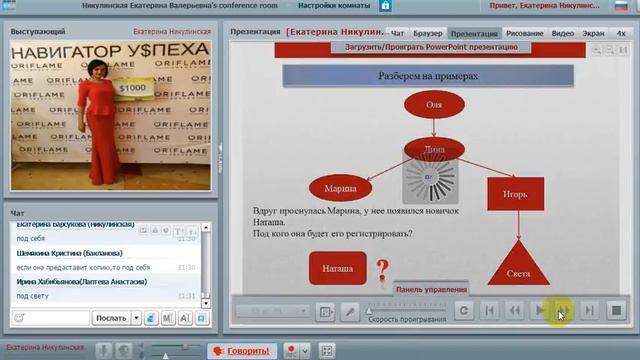Screen dimensions: 640x360
Task: Click Загрузить/Проиграть PowerPoint презентацию
Action: (x=431, y=47)
